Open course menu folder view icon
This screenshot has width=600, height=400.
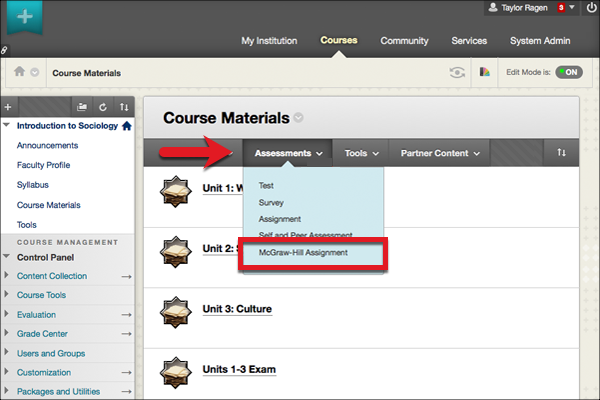83,106
